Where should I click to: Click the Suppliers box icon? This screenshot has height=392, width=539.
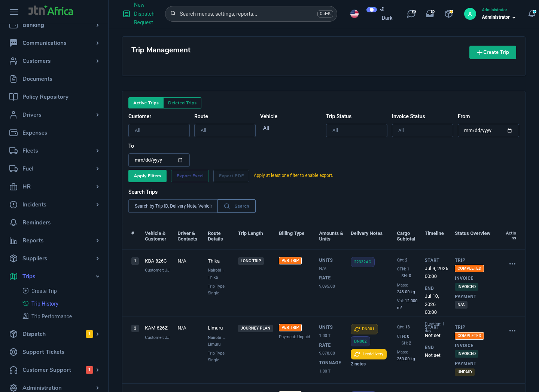[13, 258]
